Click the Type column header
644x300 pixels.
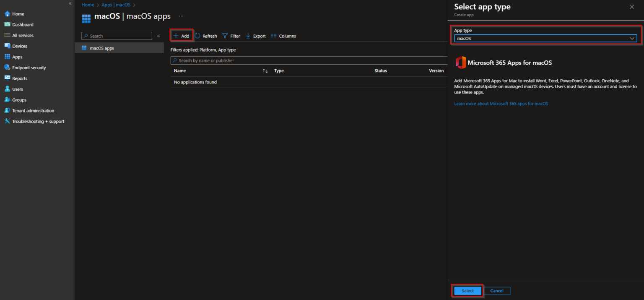point(279,71)
